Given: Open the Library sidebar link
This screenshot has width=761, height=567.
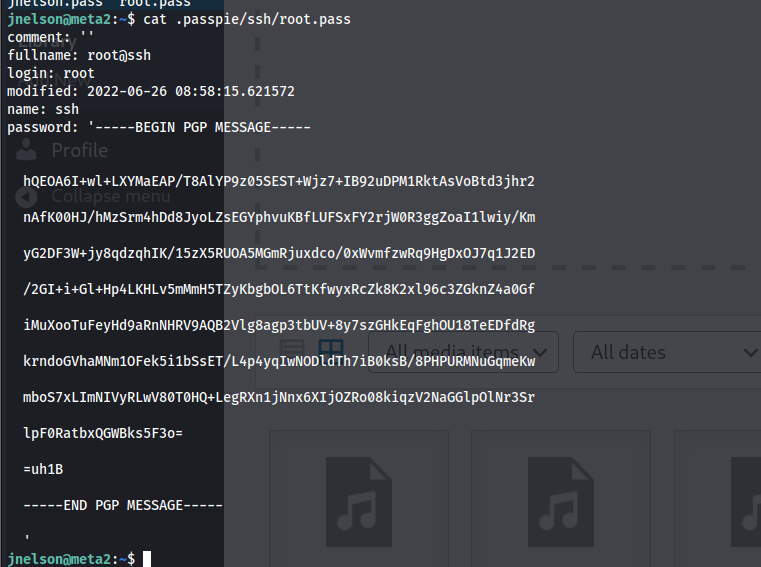Looking at the screenshot, I should click(48, 41).
